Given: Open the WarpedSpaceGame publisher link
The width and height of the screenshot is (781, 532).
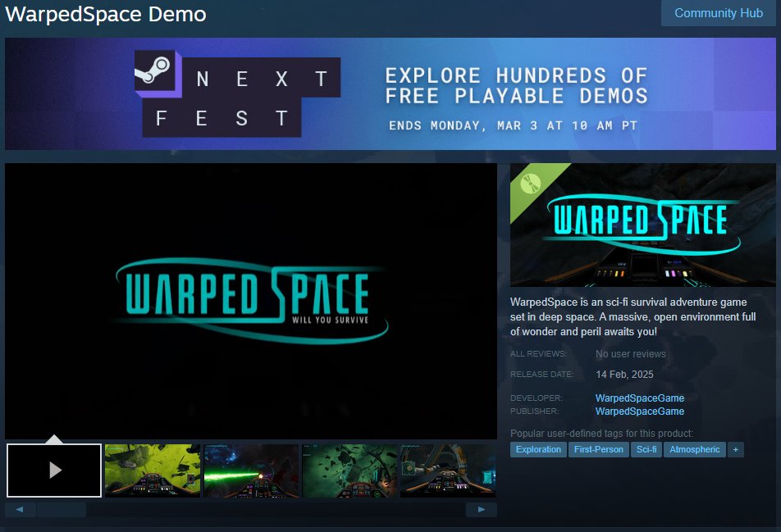Looking at the screenshot, I should coord(640,411).
